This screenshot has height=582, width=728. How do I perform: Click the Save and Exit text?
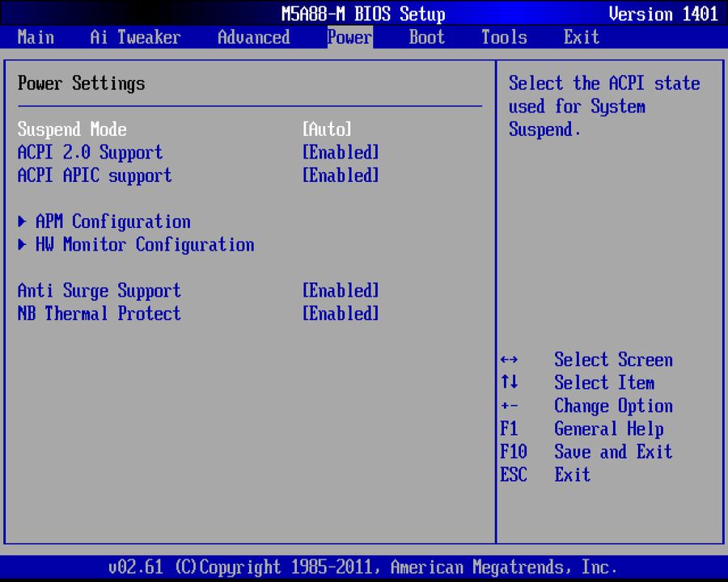tap(613, 452)
